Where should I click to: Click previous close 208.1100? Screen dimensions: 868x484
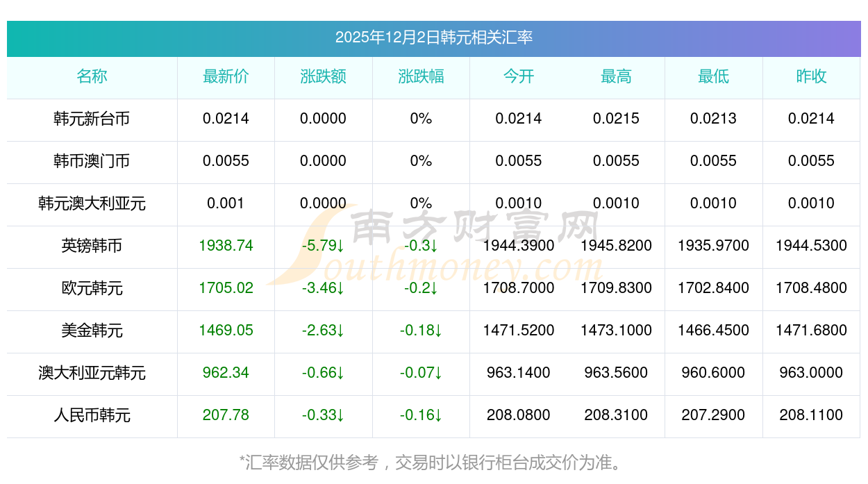pos(811,415)
